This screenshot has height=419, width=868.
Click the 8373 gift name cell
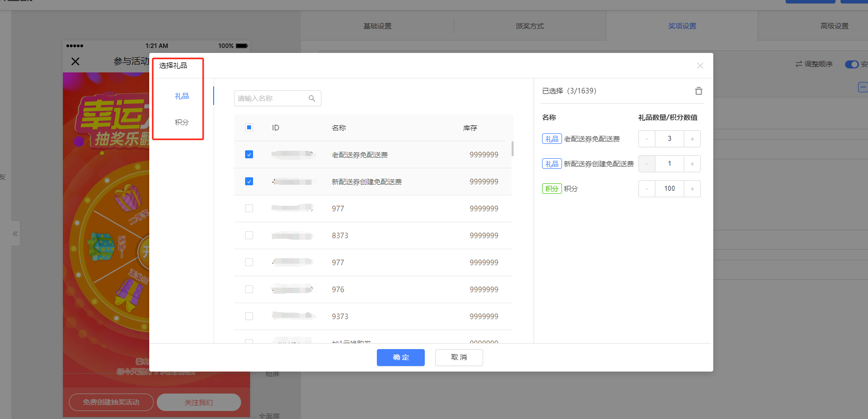click(340, 236)
